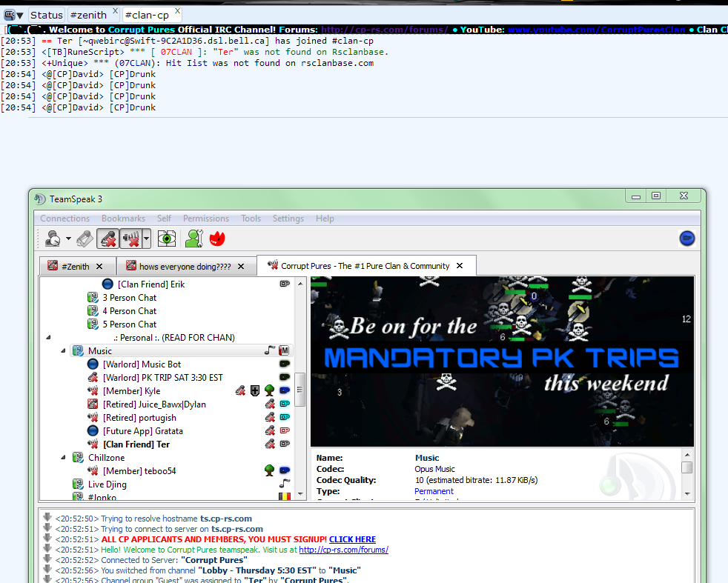The image size is (728, 583).
Task: Click the tree icon on teboo54's row
Action: pyautogui.click(x=269, y=470)
